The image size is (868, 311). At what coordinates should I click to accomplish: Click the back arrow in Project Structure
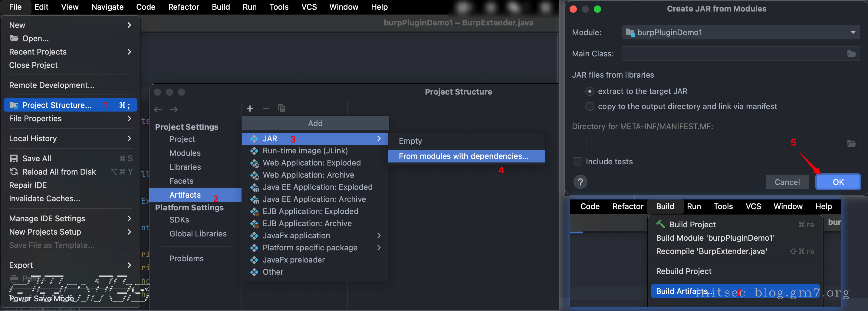tap(158, 110)
